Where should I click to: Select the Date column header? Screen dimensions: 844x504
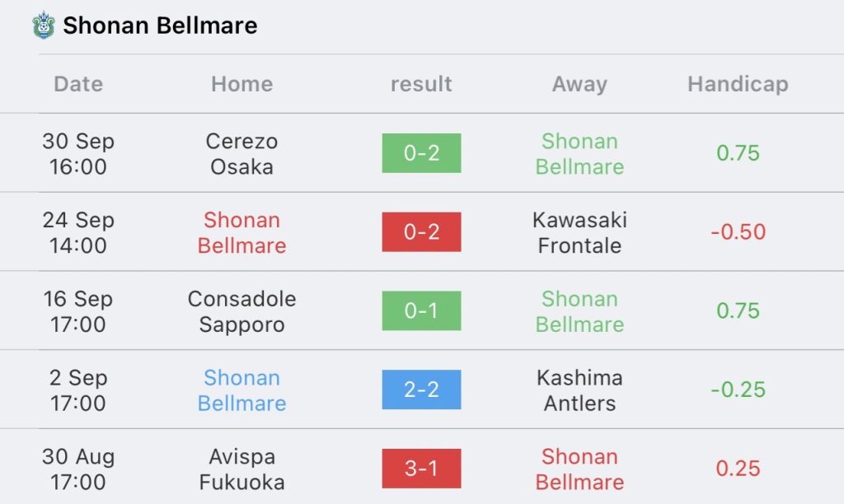pos(78,84)
